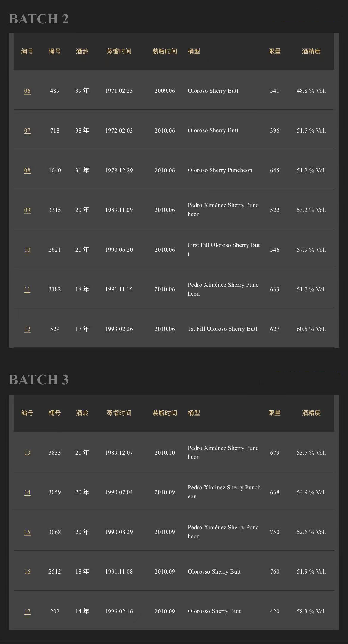Click Batch 2 桶号 column header
Image resolution: width=348 pixels, height=644 pixels.
tap(55, 51)
